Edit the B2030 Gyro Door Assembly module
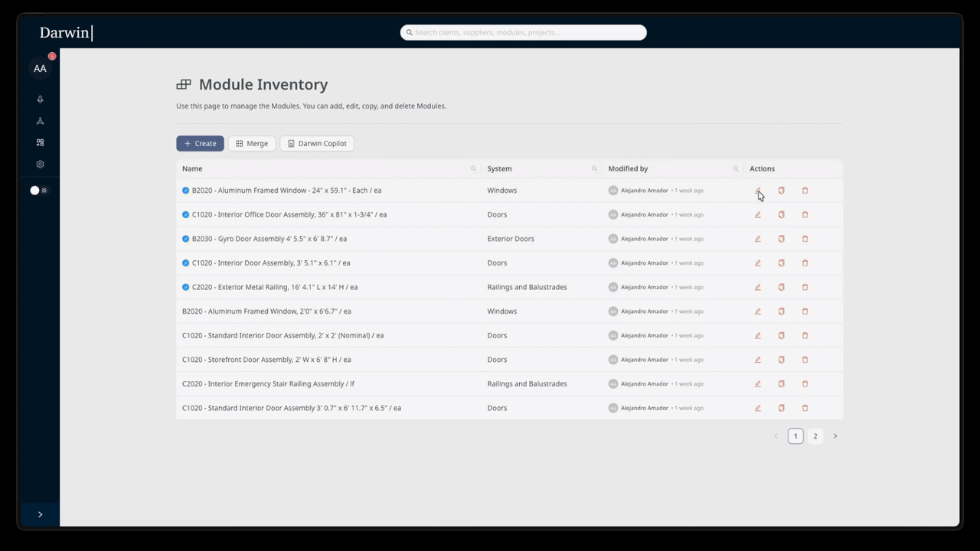Viewport: 980px width, 551px height. pos(758,239)
